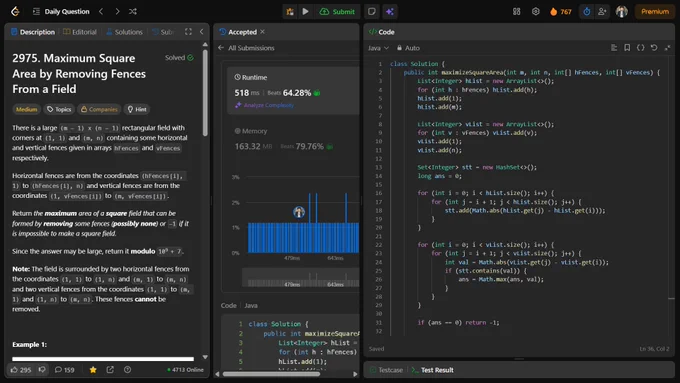680x383 pixels.
Task: Expand Description panel to fullscreen
Action: point(188,32)
